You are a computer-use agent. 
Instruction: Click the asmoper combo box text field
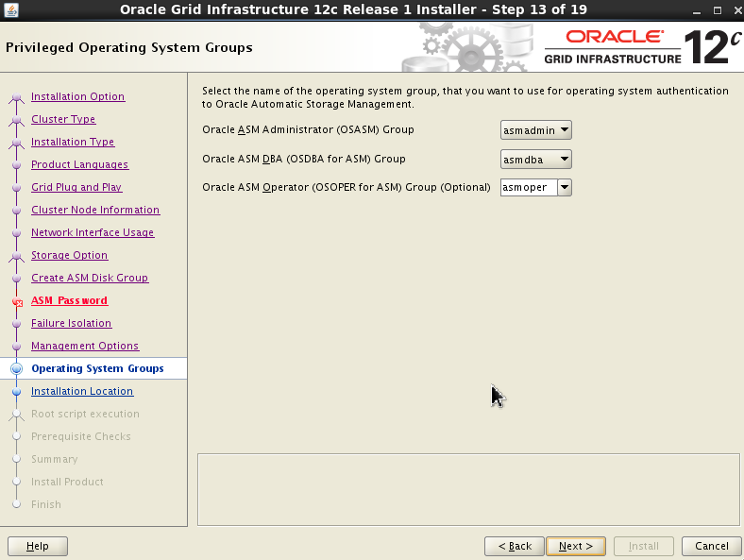click(x=529, y=188)
